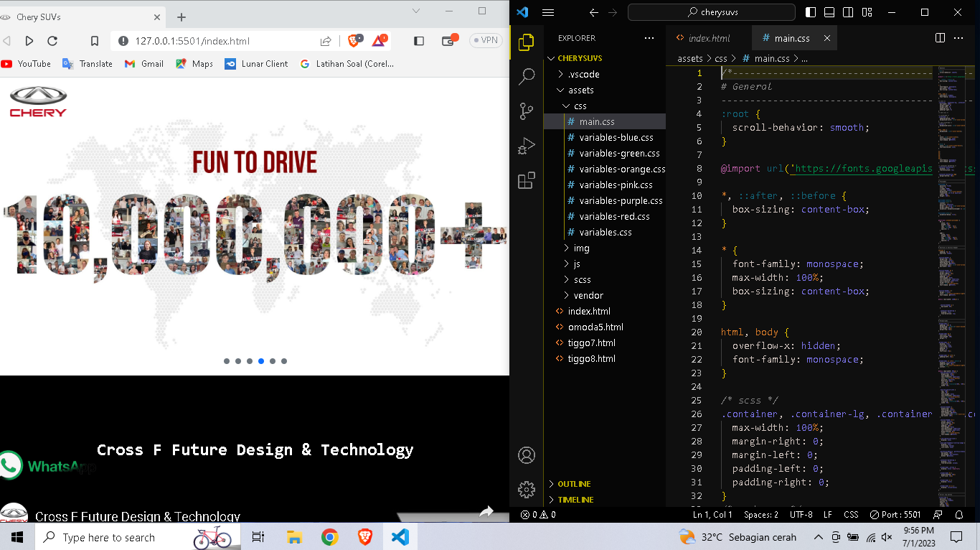Bookmark this page in browser
The image size is (980, 550).
click(x=94, y=41)
